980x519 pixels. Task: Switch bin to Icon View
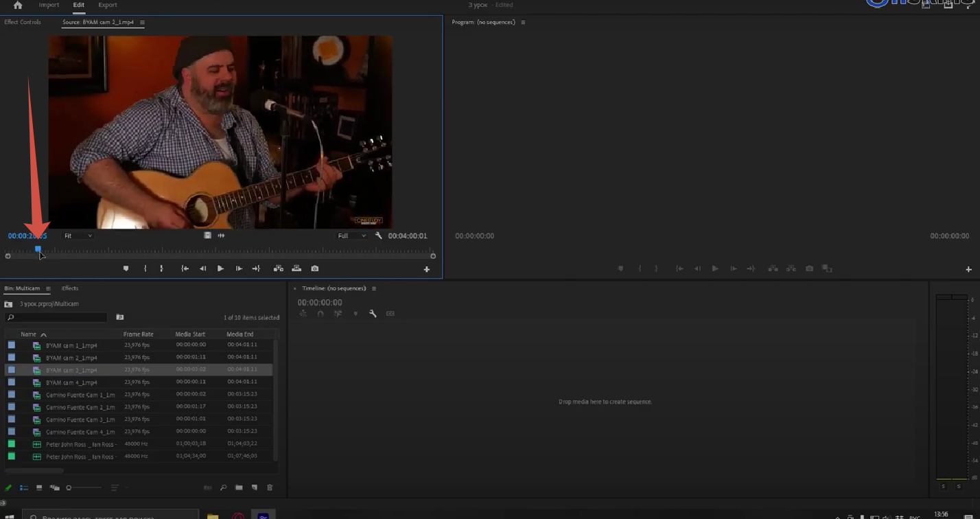click(39, 487)
